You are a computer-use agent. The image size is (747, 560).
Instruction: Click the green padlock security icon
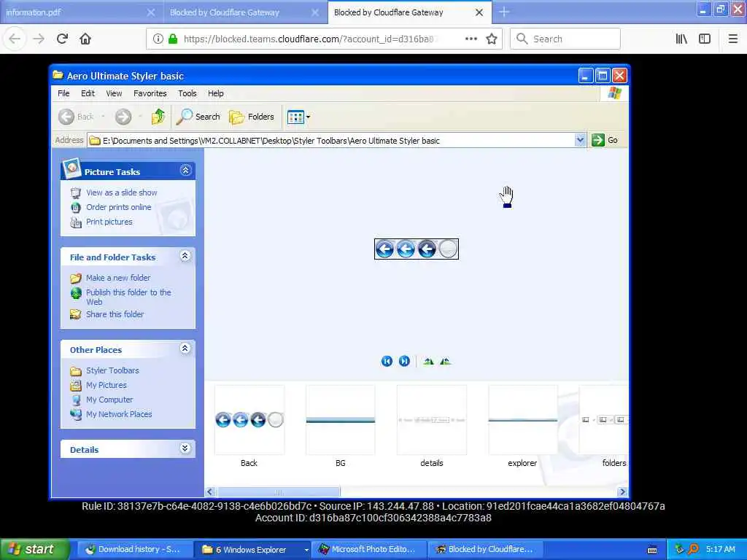pyautogui.click(x=173, y=39)
